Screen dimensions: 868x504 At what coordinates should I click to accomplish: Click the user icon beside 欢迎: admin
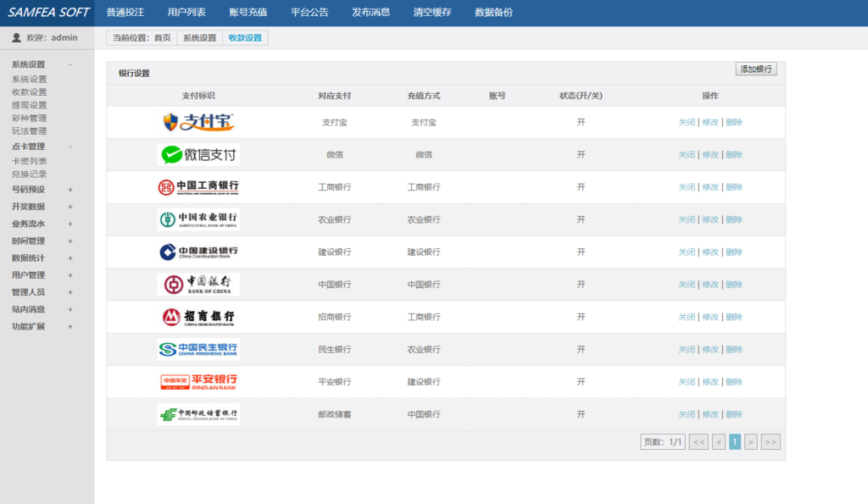[x=17, y=37]
